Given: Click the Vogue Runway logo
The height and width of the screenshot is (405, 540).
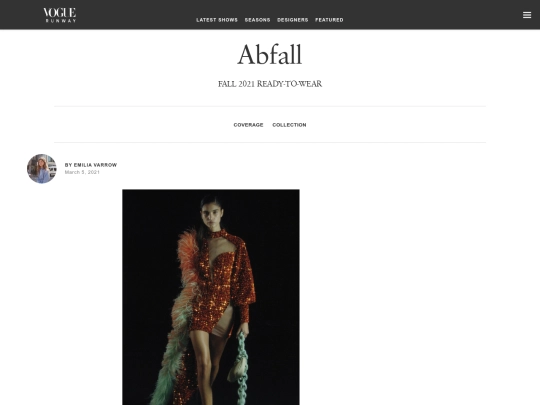Looking at the screenshot, I should [60, 15].
